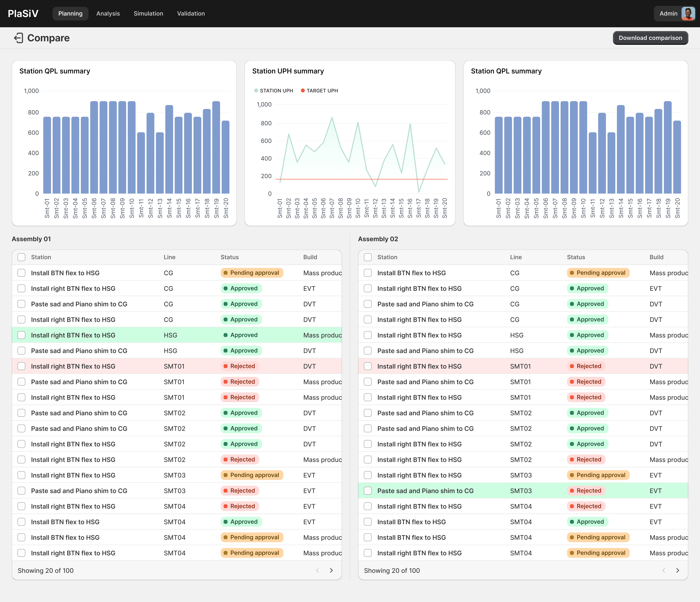700x602 pixels.
Task: Click the Smt-19 bar in left QPL chart
Action: pos(216,147)
